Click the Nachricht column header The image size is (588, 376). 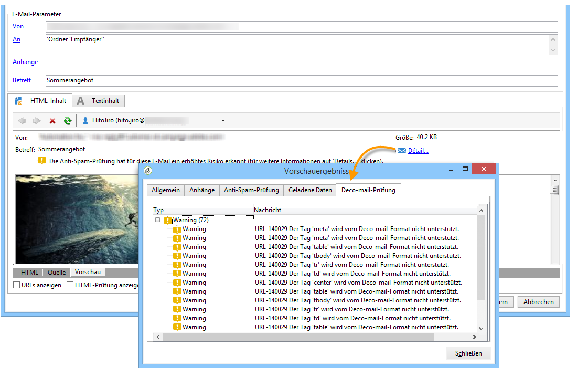268,210
